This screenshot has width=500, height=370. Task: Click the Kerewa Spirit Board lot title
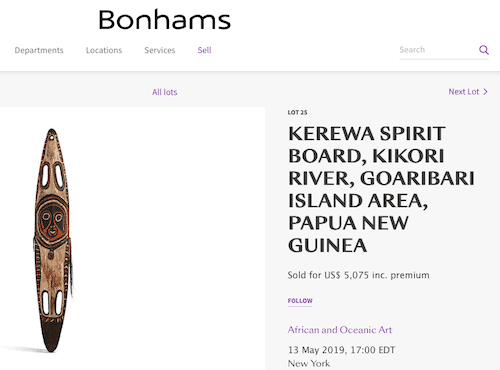(381, 189)
